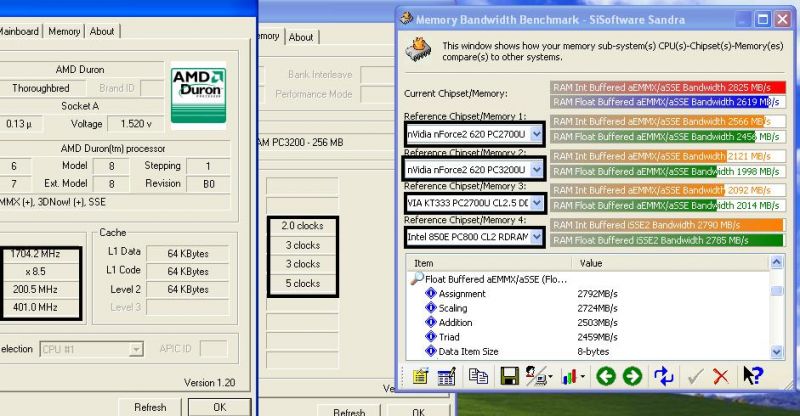This screenshot has width=800, height=416.
Task: Click the memory chip header icon in Sandra
Action: tap(418, 50)
